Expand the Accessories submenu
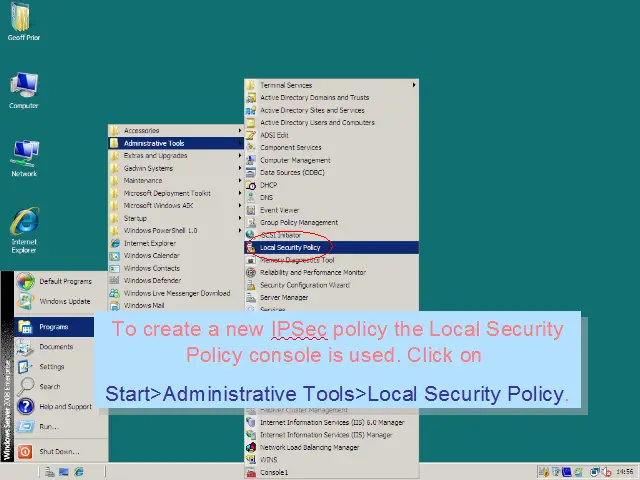The image size is (640, 480). [x=176, y=131]
